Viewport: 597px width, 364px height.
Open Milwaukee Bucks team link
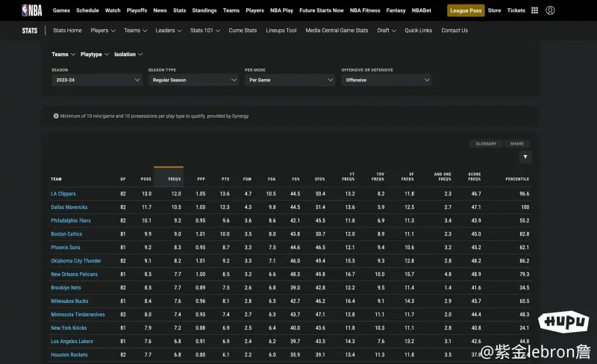69,301
